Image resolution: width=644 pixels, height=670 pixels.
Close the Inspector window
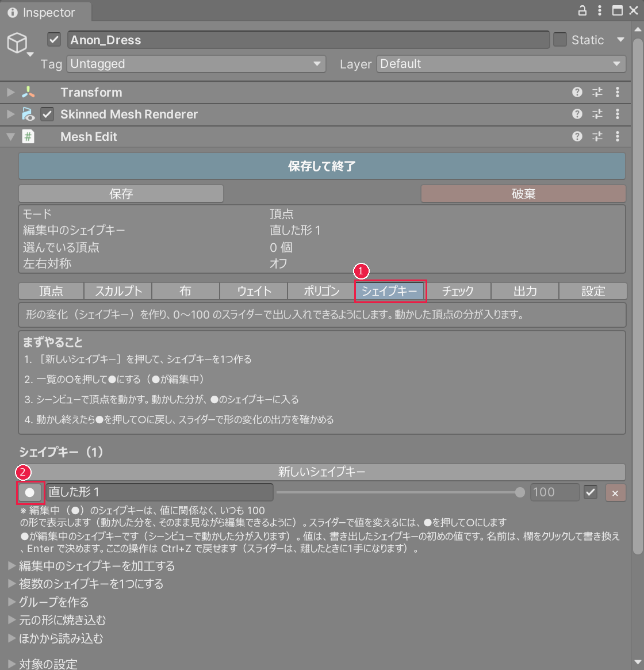click(x=634, y=11)
